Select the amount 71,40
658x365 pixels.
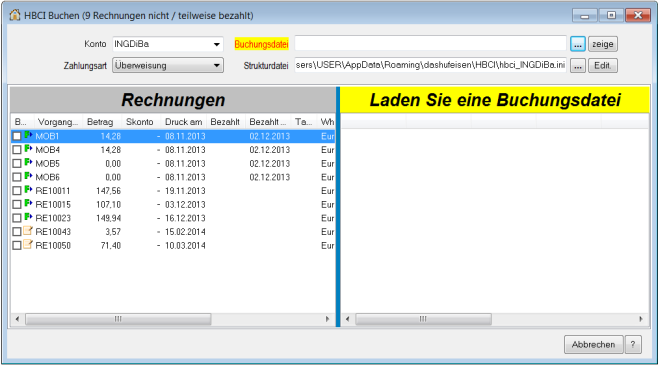(110, 245)
